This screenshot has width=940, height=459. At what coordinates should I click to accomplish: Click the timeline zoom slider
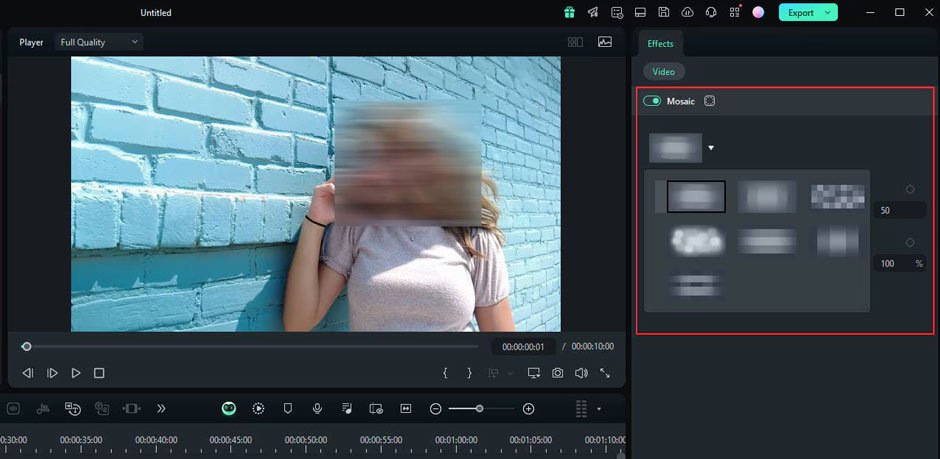479,409
